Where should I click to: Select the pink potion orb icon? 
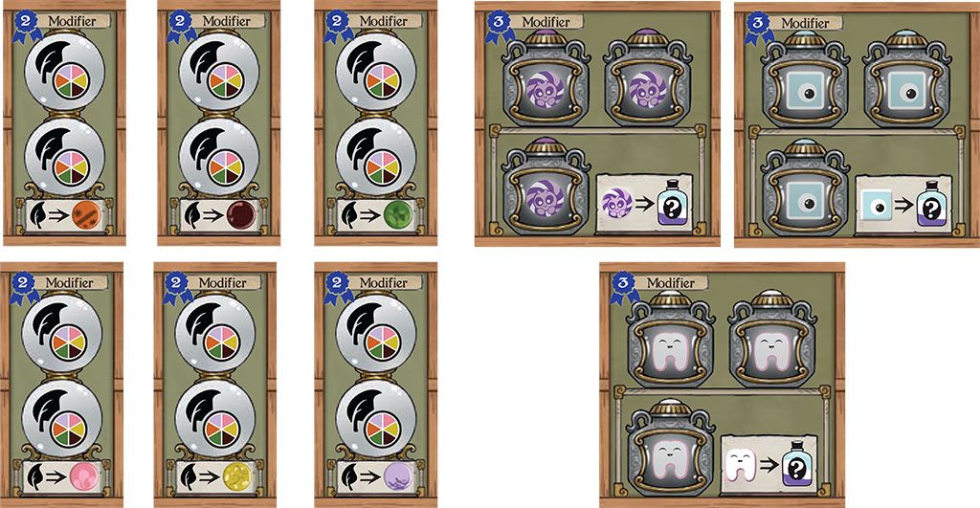point(84,476)
